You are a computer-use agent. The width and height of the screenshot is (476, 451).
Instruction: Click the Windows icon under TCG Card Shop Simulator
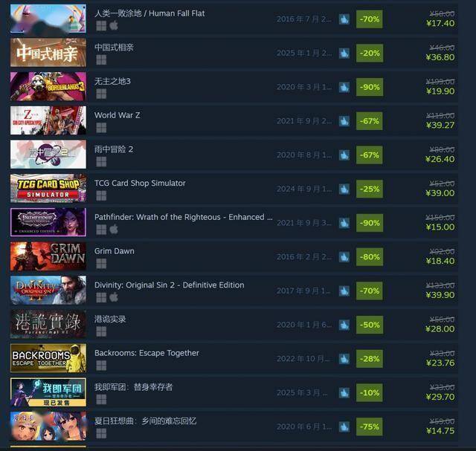(x=101, y=196)
